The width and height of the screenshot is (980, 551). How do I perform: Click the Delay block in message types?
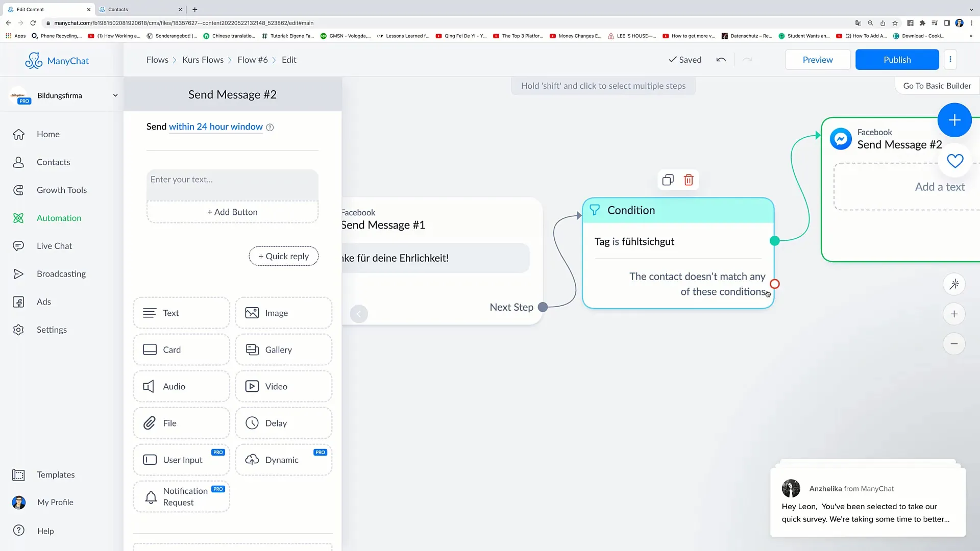tap(284, 422)
